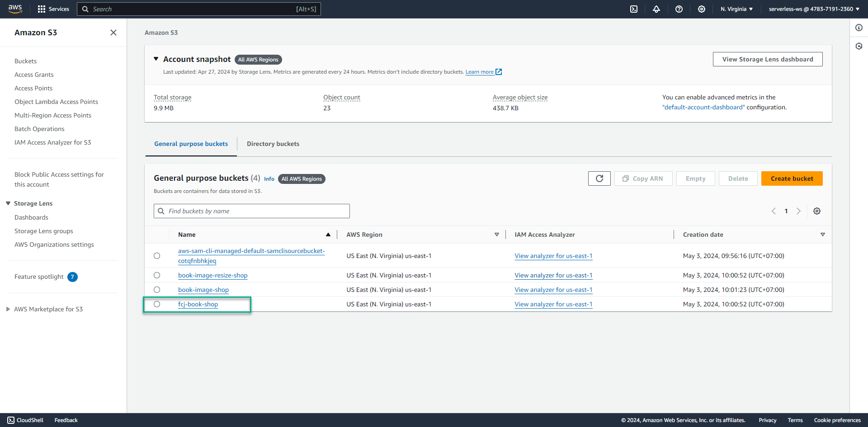Open the Services grid menu
The height and width of the screenshot is (427, 868).
(x=53, y=9)
